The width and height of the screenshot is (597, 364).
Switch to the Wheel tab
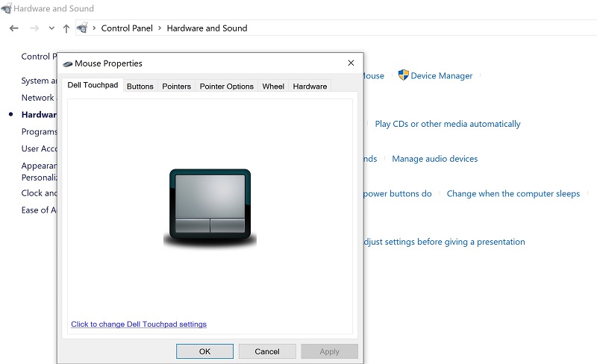(x=273, y=87)
